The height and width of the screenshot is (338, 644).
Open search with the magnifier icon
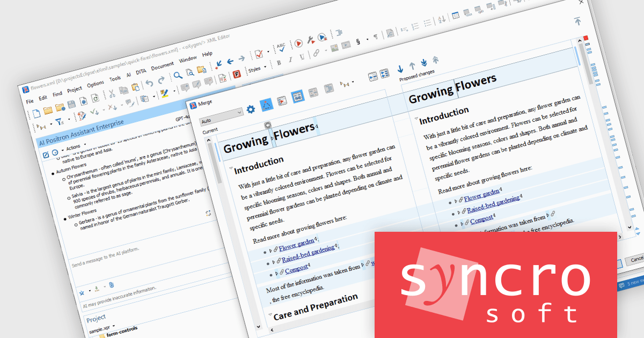[177, 75]
